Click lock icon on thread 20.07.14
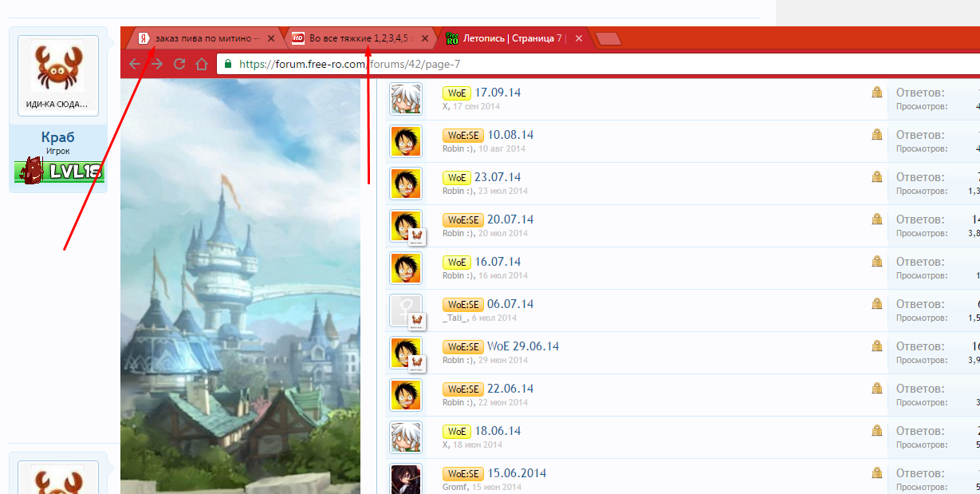 [x=877, y=219]
